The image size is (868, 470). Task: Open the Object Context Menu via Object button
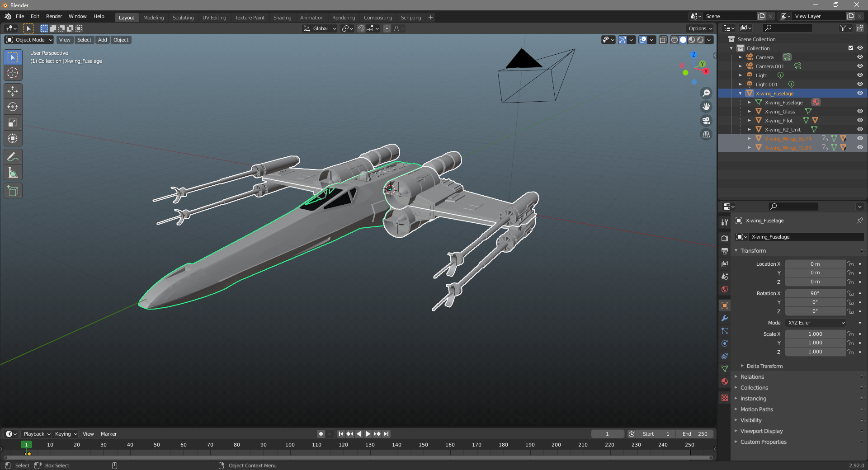121,40
